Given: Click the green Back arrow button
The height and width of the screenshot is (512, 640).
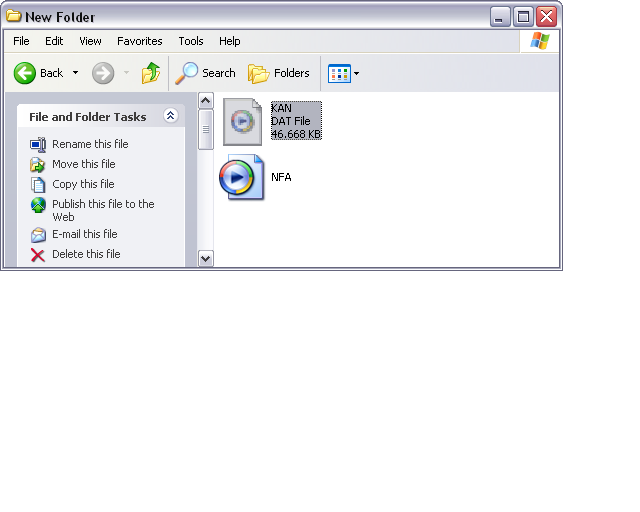Looking at the screenshot, I should pos(25,73).
